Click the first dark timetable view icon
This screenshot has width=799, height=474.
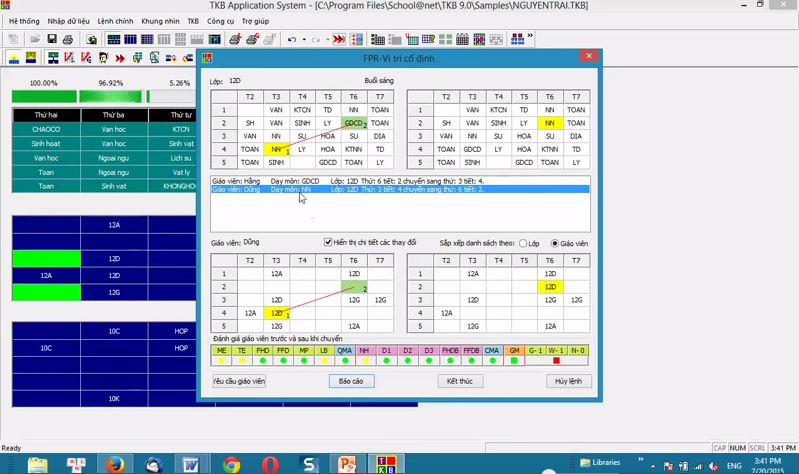click(x=114, y=39)
